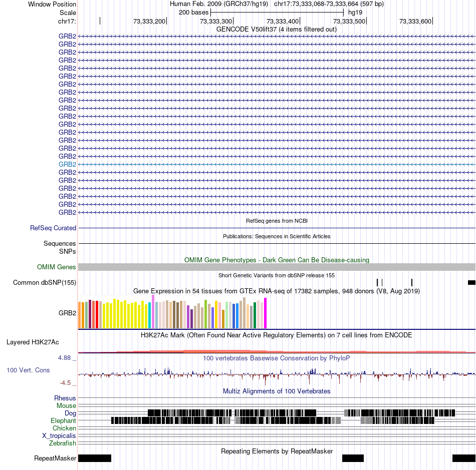Open 100 vertebrates Basewise Conservation by PhyloP title
Viewport: 476px width, 470px height.
click(277, 358)
